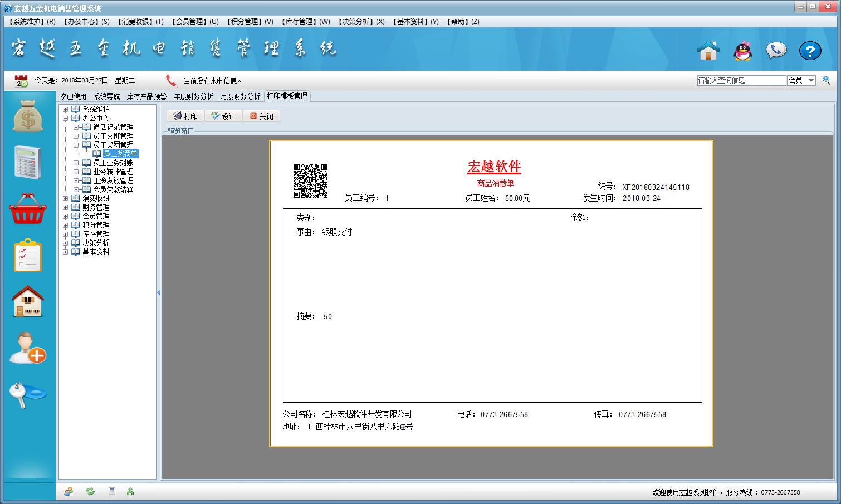This screenshot has width=841, height=504.
Task: Click the warehouse house icon in sidebar
Action: tap(28, 301)
